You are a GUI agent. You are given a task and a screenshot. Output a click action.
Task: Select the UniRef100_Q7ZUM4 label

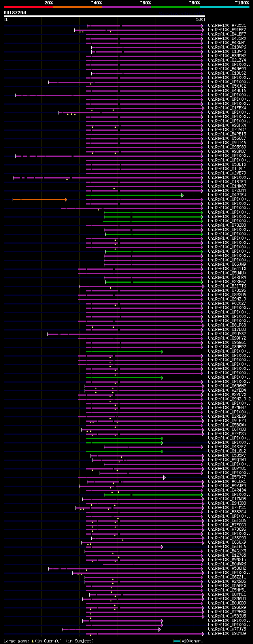point(227,191)
